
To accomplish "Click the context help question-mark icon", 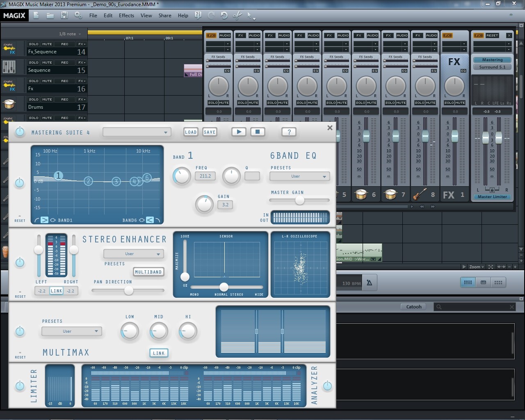I will (198, 16).
